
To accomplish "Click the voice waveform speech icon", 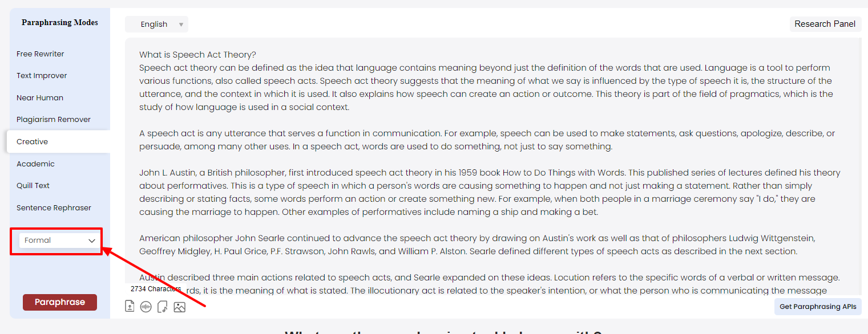I will pos(146,307).
